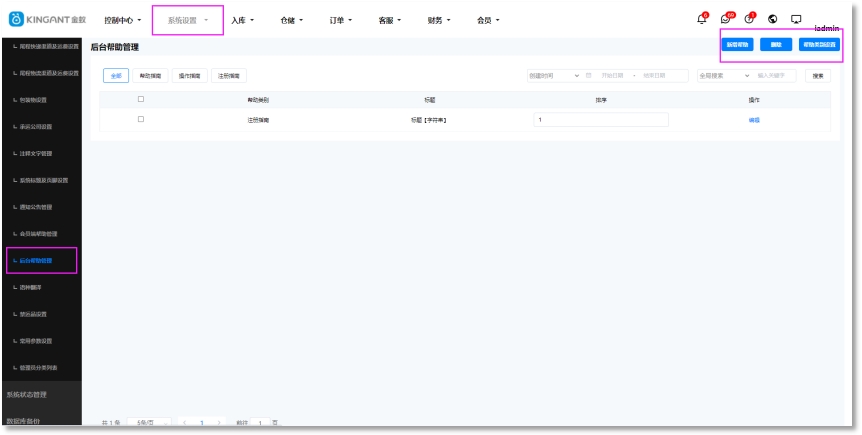
Task: Open the 会员 dropdown menu
Action: pyautogui.click(x=488, y=20)
